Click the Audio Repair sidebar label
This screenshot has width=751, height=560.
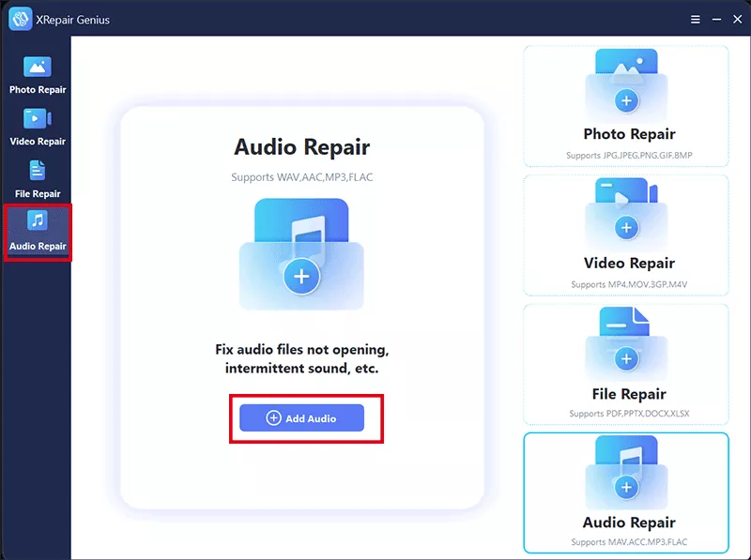click(x=38, y=246)
